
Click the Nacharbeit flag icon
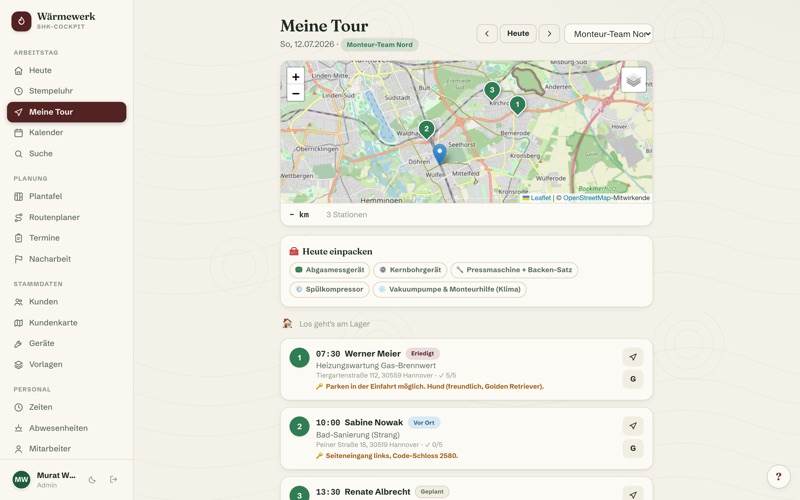pyautogui.click(x=18, y=259)
